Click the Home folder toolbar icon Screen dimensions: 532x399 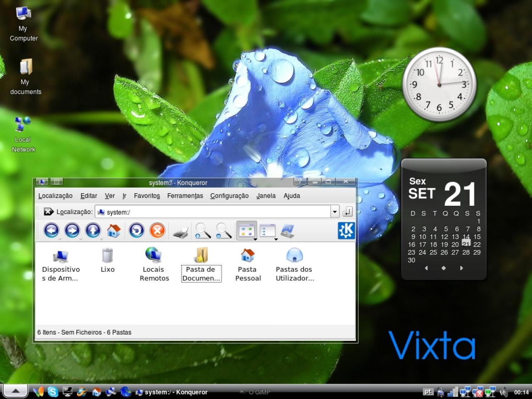[114, 230]
